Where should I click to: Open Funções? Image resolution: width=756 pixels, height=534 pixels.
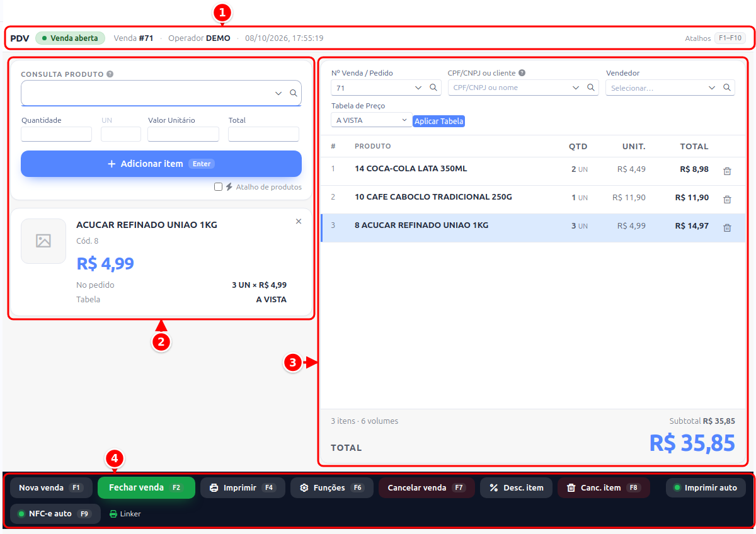pyautogui.click(x=332, y=488)
